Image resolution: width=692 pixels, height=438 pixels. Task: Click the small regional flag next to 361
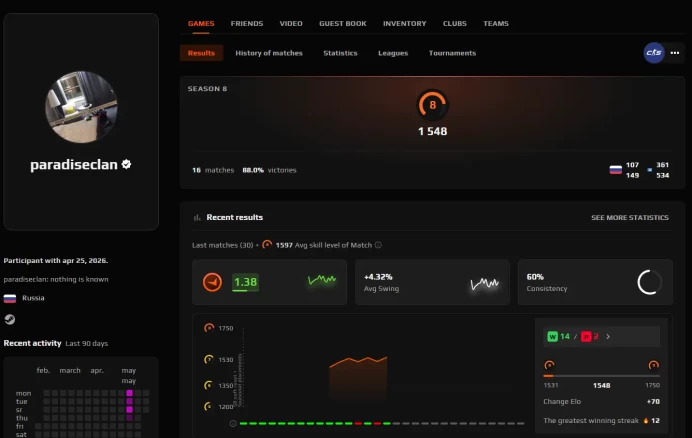(650, 170)
